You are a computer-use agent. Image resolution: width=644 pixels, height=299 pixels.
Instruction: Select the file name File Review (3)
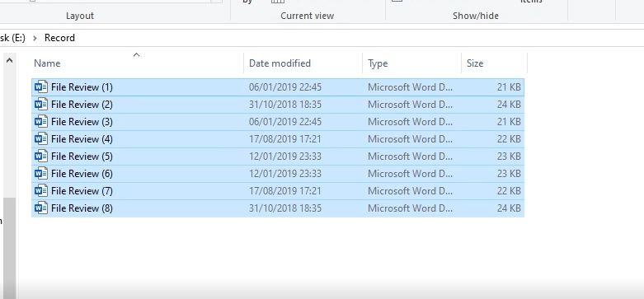(82, 121)
